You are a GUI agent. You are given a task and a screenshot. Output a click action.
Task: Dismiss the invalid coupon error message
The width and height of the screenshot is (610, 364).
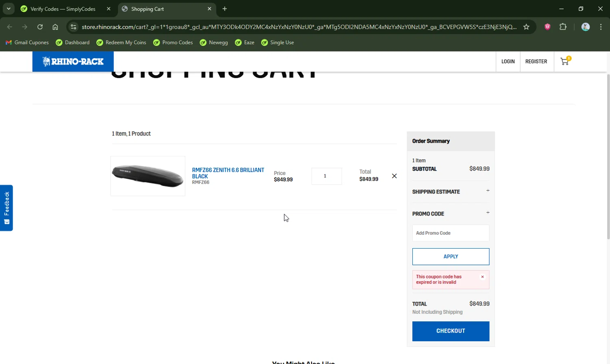[x=482, y=277]
